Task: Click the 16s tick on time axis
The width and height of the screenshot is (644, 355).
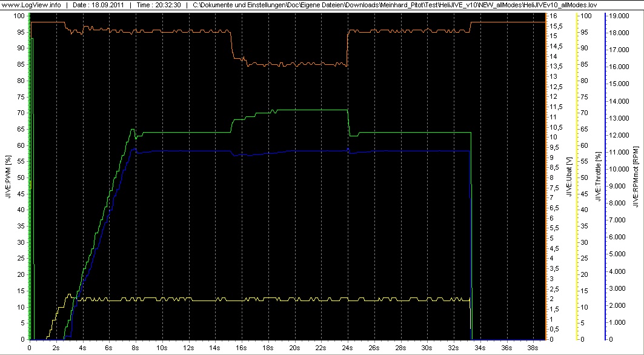Action: [242, 347]
